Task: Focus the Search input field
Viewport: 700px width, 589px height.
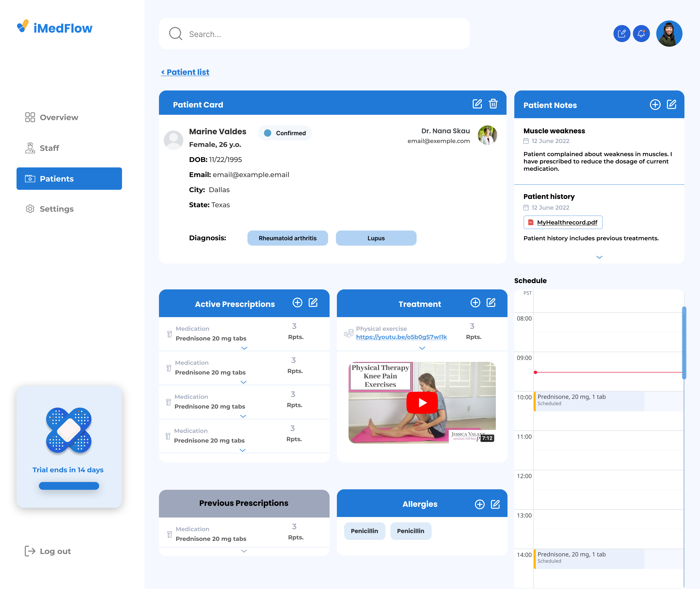Action: coord(314,34)
